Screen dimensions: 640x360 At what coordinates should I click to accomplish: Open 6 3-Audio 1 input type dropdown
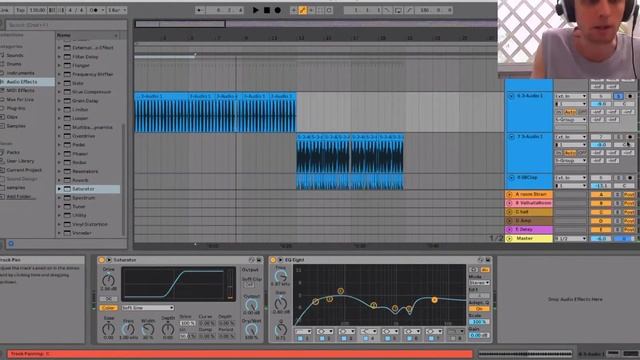point(570,96)
